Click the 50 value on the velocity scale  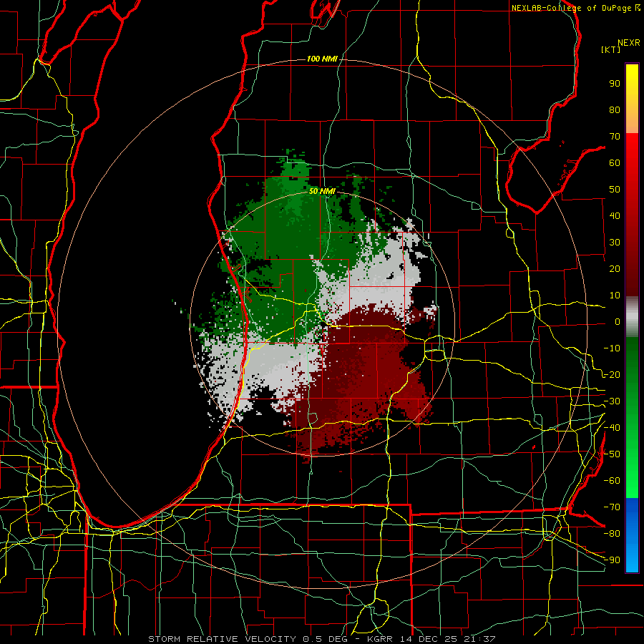click(x=615, y=190)
